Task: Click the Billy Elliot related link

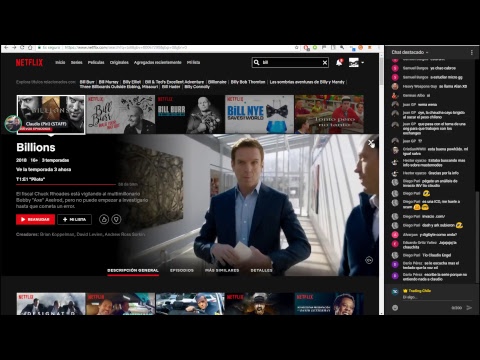Action: (x=132, y=82)
